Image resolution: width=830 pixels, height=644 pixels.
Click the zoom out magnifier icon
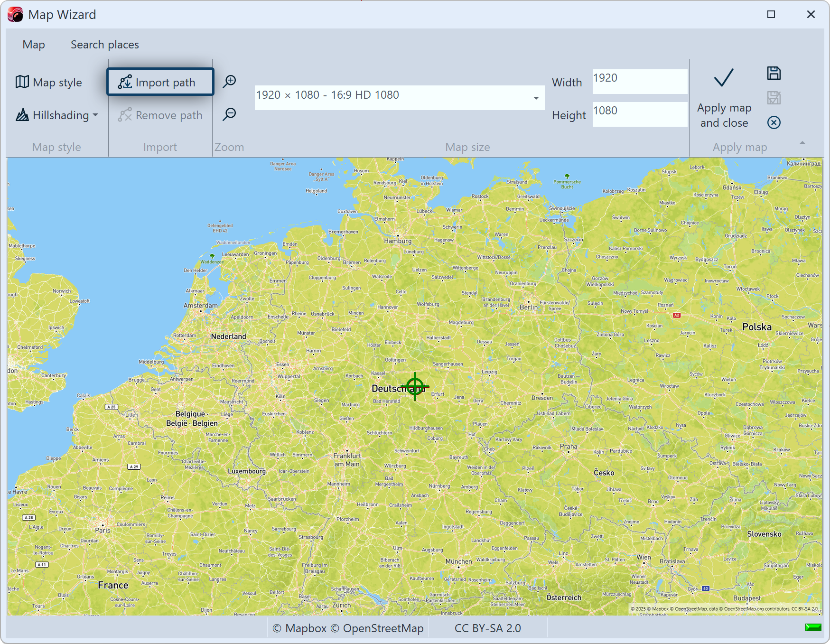230,114
